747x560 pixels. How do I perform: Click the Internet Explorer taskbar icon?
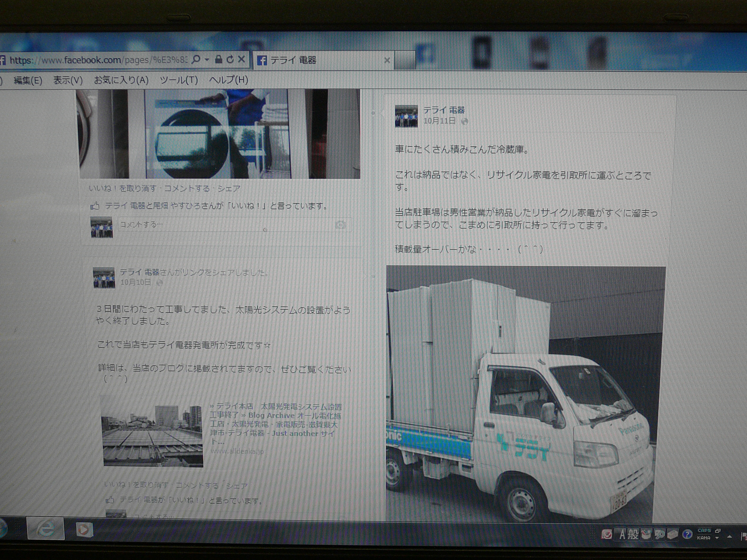pos(46,528)
